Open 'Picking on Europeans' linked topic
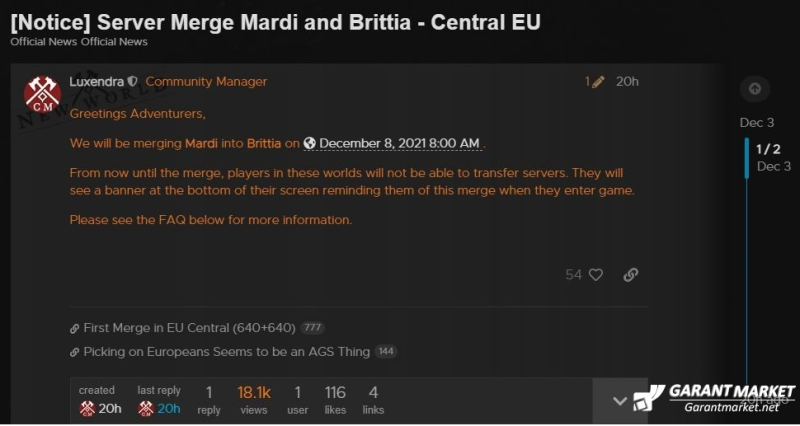This screenshot has height=426, width=800. (x=227, y=352)
